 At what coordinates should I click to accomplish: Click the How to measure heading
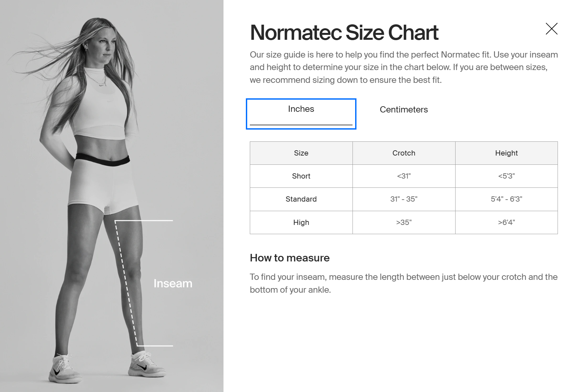(290, 258)
